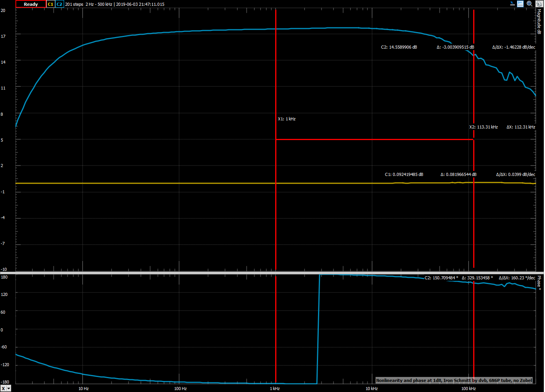Viewport: 545px width, 392px height.
Task: Click the 2 Hz - 500 kHz range text
Action: [99, 4]
